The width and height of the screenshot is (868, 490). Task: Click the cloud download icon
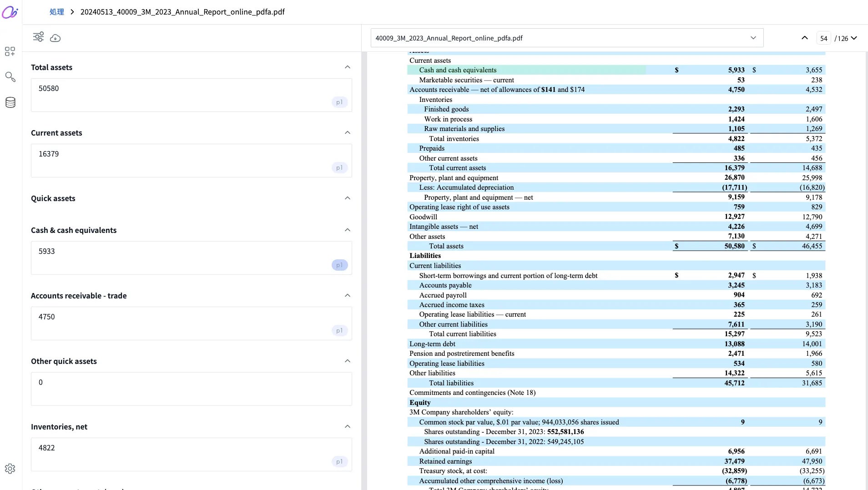pos(56,38)
